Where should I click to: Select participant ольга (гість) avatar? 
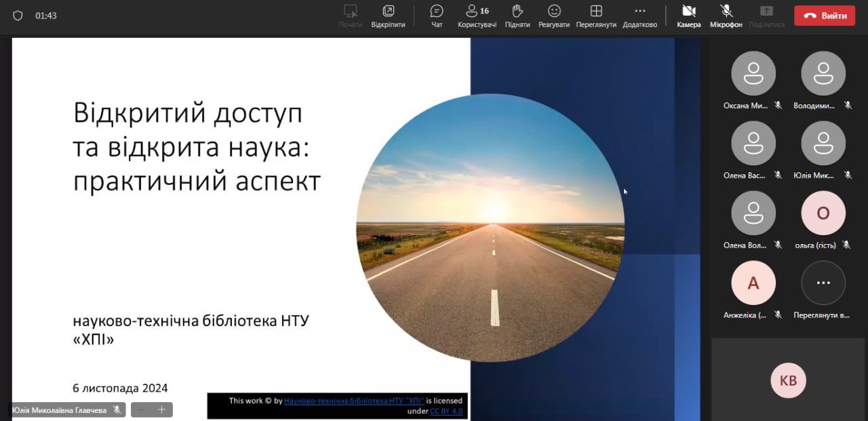[823, 213]
